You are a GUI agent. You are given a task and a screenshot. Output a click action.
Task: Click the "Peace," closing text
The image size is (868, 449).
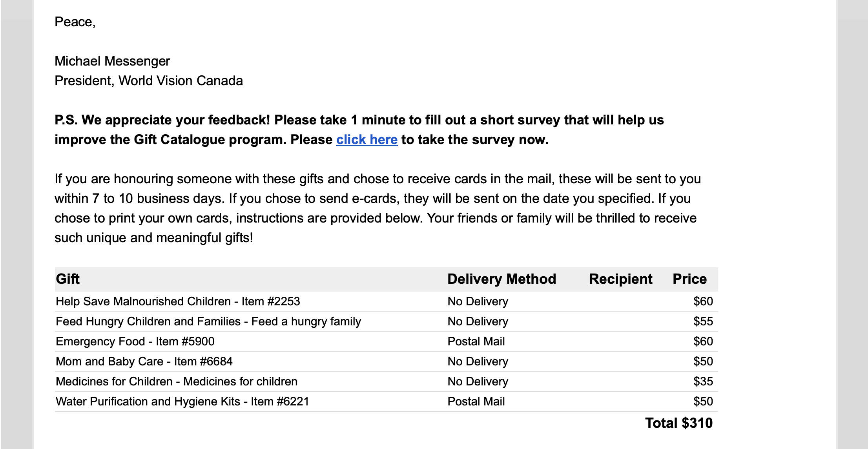click(75, 22)
